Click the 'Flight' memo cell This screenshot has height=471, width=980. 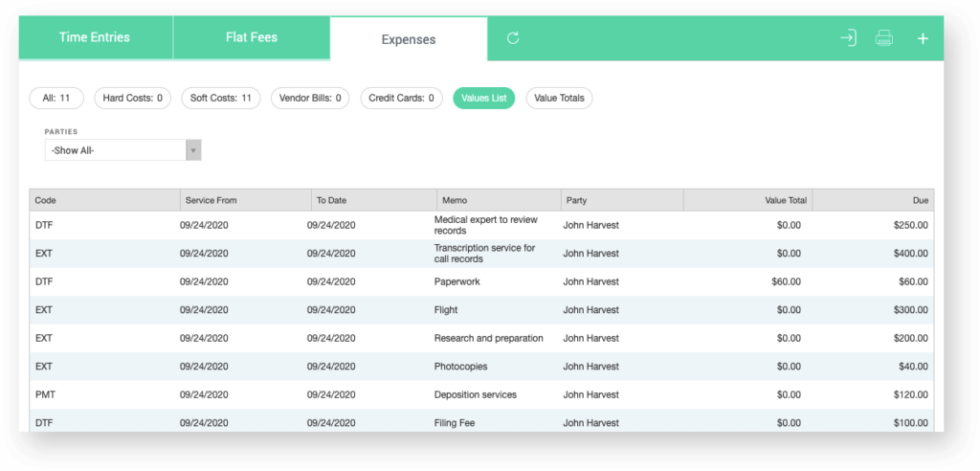click(446, 309)
